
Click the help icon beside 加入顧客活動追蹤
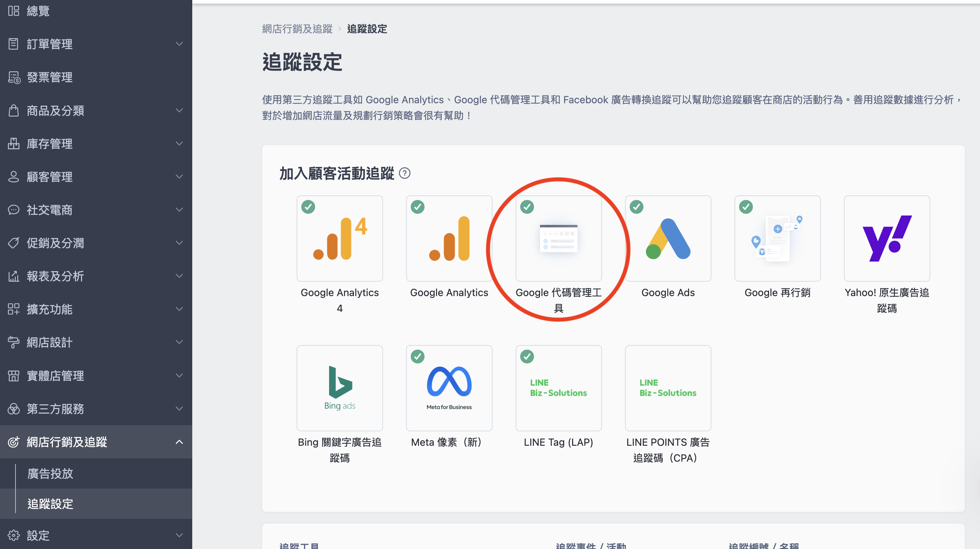point(404,173)
